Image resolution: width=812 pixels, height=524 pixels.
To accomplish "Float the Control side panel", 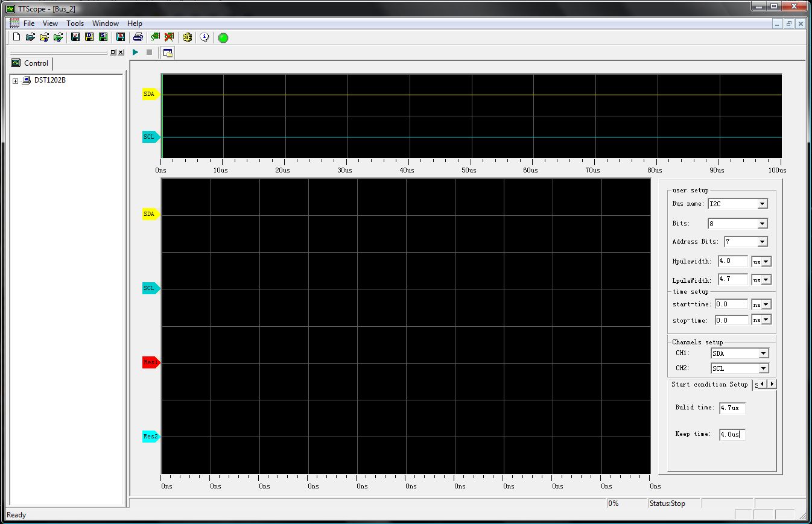I will (x=113, y=52).
